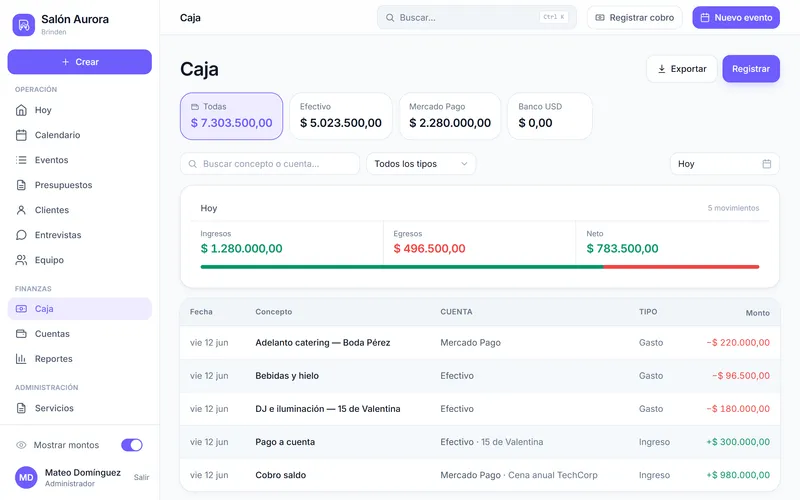Click the Concepto column header
Viewport: 800px width, 500px height.
point(273,312)
